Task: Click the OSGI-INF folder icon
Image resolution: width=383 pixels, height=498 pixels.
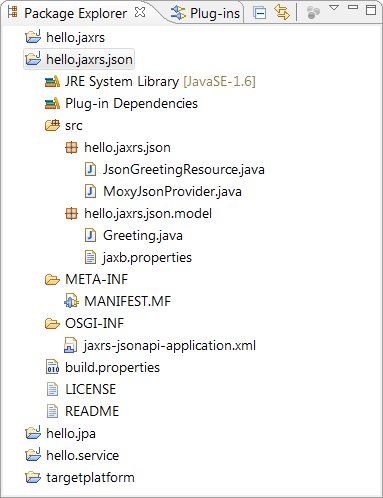Action: click(52, 323)
